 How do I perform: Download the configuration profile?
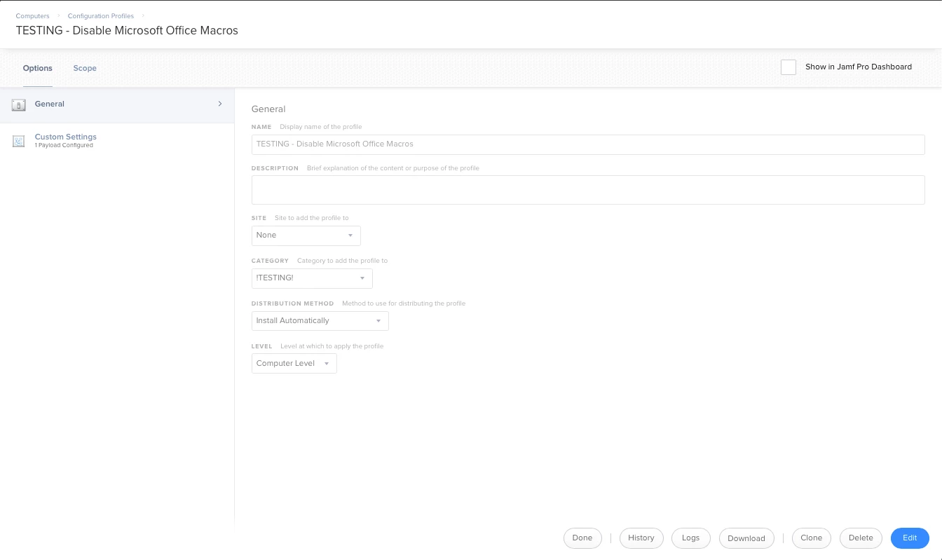coord(746,538)
